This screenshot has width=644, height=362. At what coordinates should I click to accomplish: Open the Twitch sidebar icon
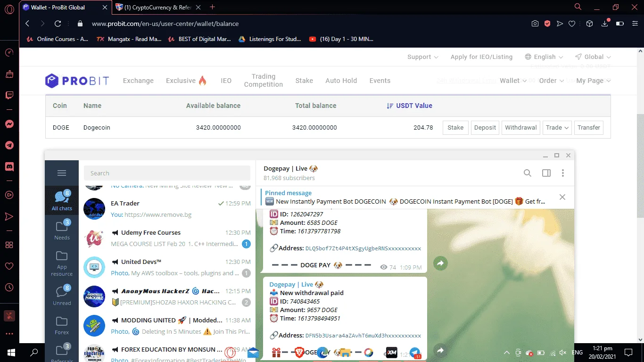click(x=9, y=95)
